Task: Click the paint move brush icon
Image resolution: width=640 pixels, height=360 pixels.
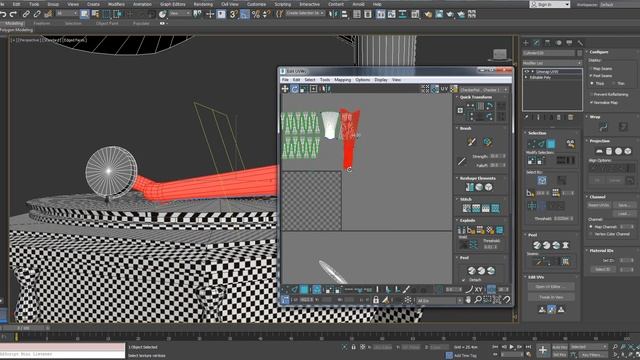Action: point(471,142)
